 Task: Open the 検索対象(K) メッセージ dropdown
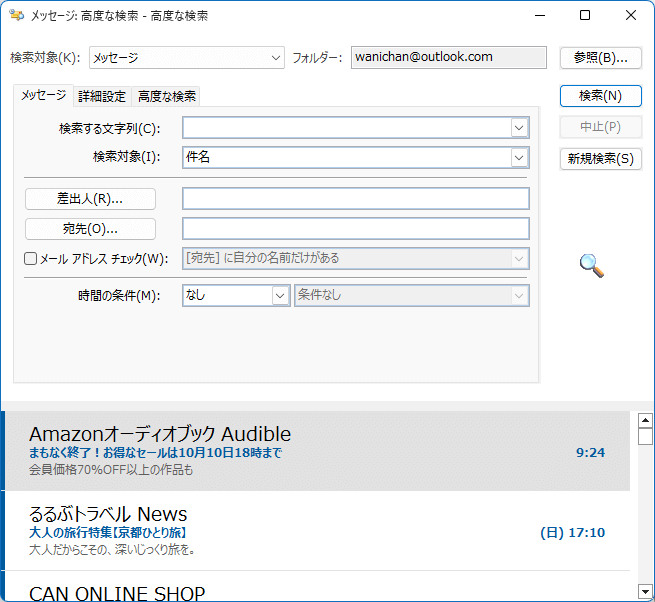tap(187, 58)
